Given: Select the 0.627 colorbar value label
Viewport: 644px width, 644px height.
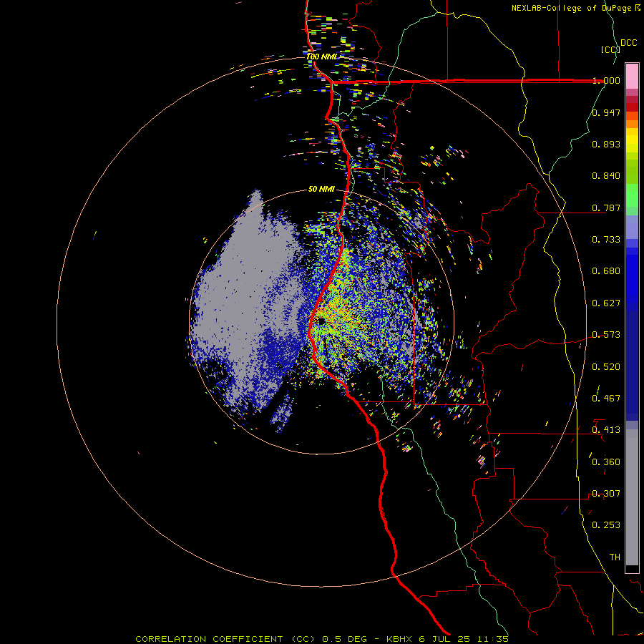Looking at the screenshot, I should (606, 303).
